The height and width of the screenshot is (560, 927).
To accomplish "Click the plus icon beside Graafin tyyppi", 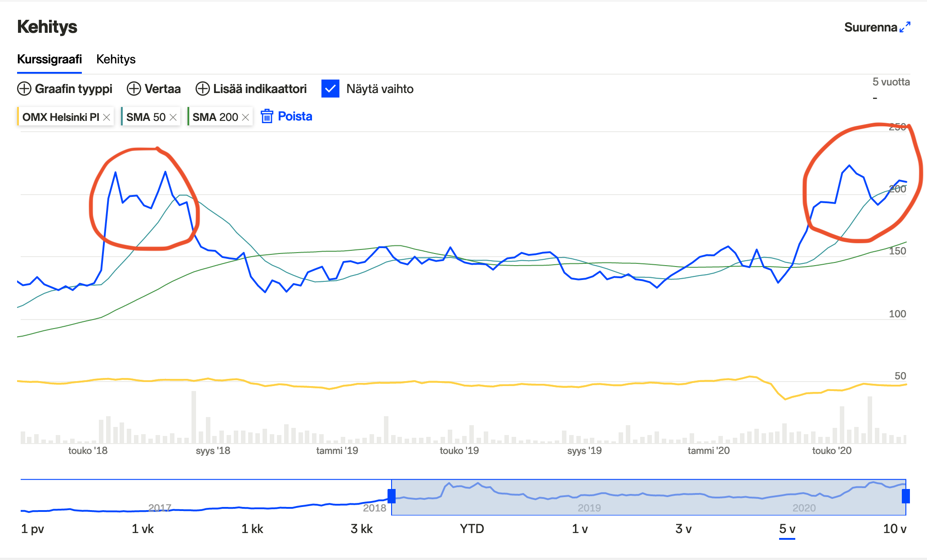I will 24,89.
